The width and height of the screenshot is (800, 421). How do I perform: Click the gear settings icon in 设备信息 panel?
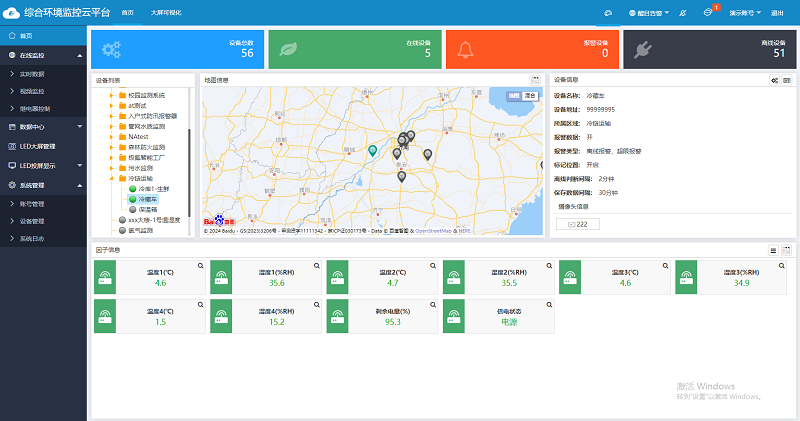(x=774, y=80)
